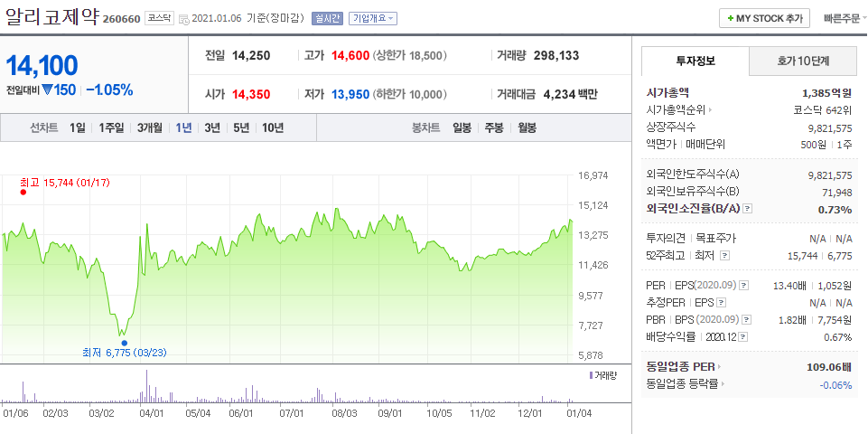
Task: Click the -1.05% change value
Action: [110, 90]
